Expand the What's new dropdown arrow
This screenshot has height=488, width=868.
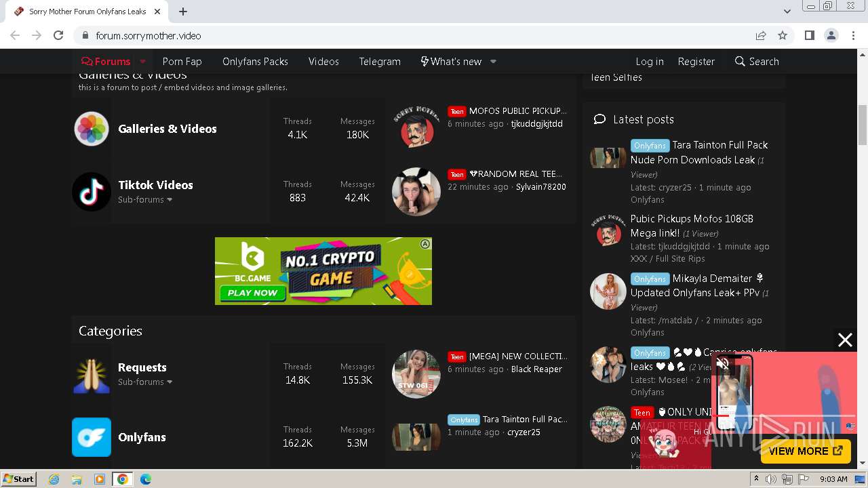click(493, 61)
